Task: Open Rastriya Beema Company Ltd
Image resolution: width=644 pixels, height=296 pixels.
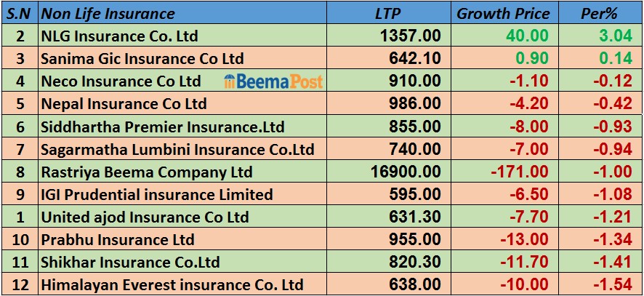Action: click(148, 172)
